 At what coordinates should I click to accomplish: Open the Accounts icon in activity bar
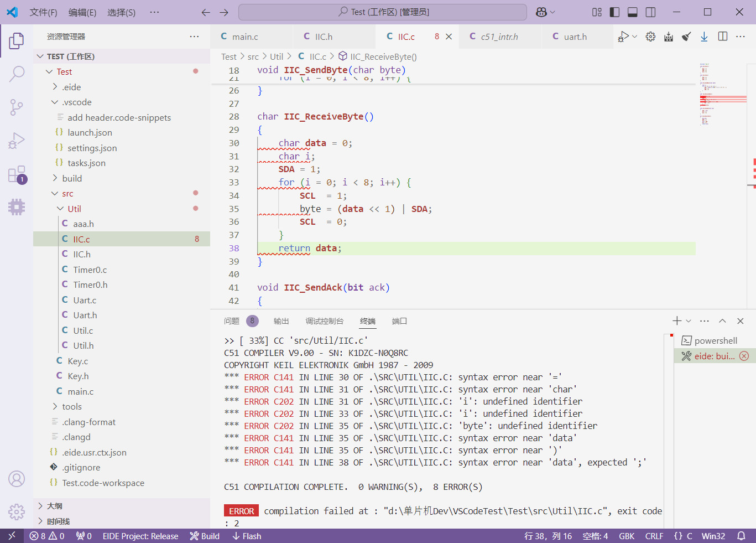17,479
